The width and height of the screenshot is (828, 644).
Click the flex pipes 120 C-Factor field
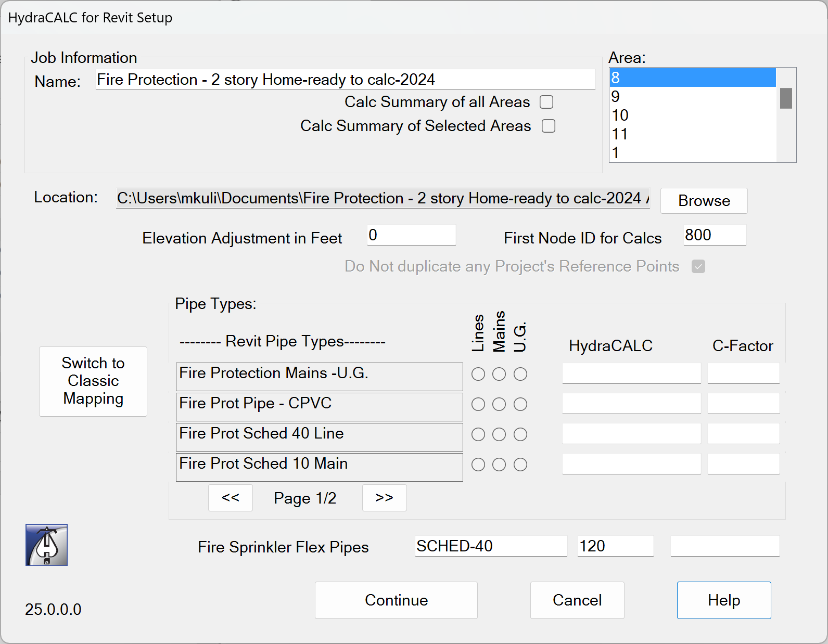tap(616, 546)
